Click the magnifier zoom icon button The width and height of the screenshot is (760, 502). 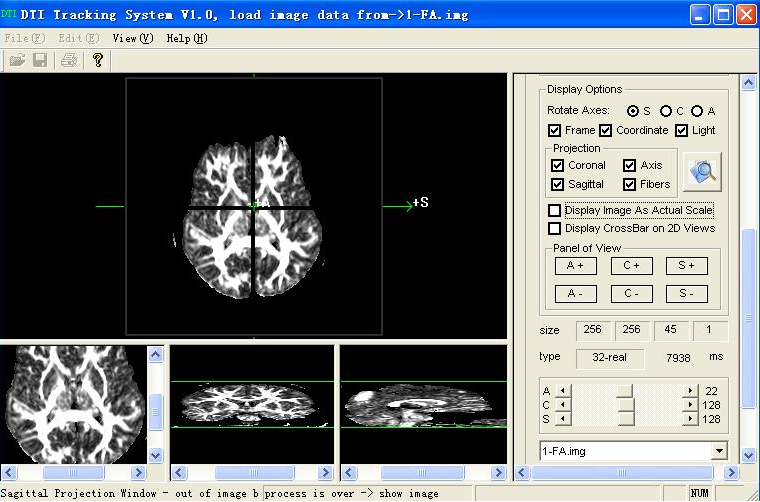coord(702,172)
